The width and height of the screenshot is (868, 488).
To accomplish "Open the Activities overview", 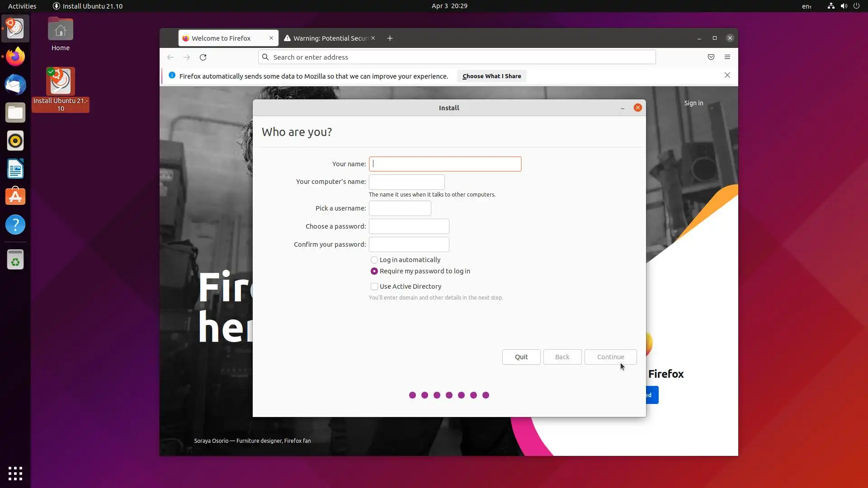I will point(22,6).
